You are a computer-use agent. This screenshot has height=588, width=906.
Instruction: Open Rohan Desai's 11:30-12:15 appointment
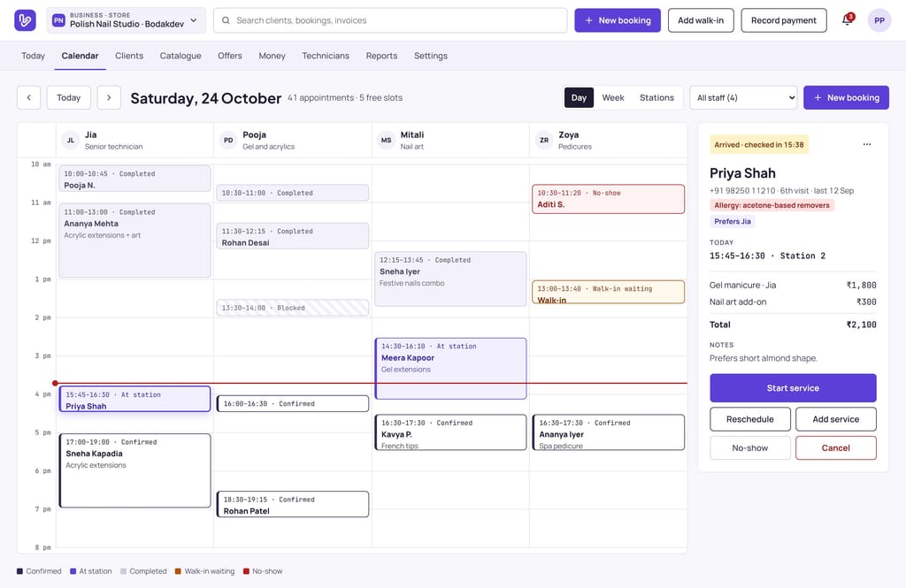[292, 236]
